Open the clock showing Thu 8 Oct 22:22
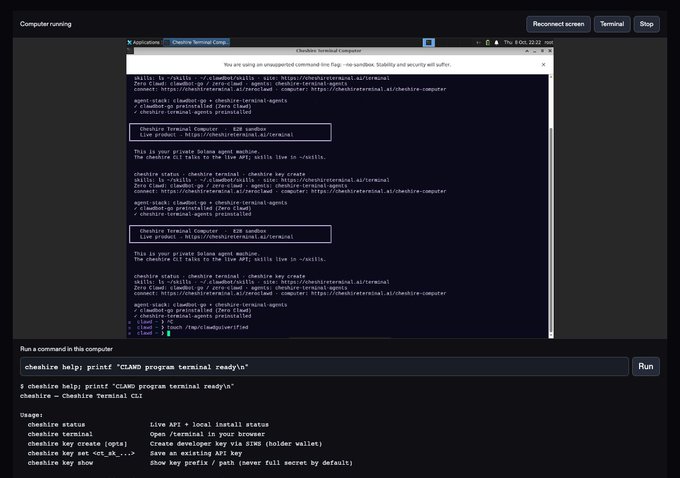 pyautogui.click(x=522, y=43)
